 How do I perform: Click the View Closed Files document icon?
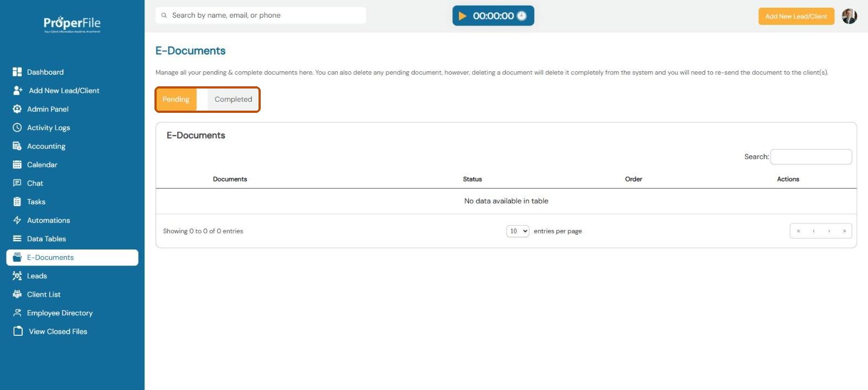coord(18,331)
